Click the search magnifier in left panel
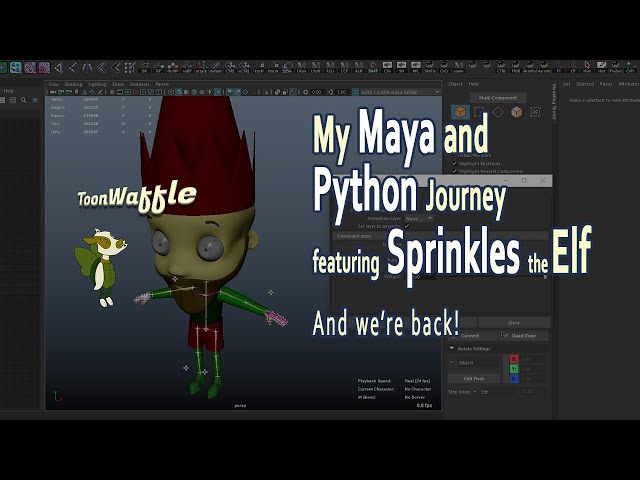The image size is (640, 480). (x=24, y=100)
